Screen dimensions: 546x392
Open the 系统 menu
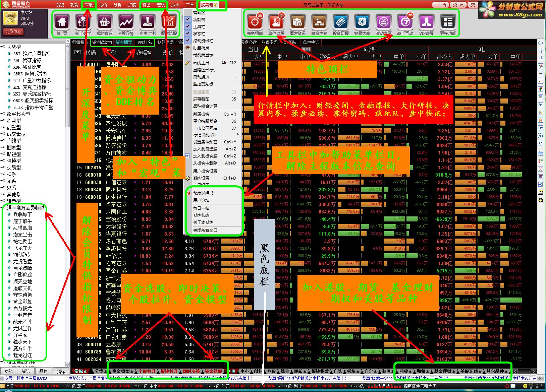[60, 5]
